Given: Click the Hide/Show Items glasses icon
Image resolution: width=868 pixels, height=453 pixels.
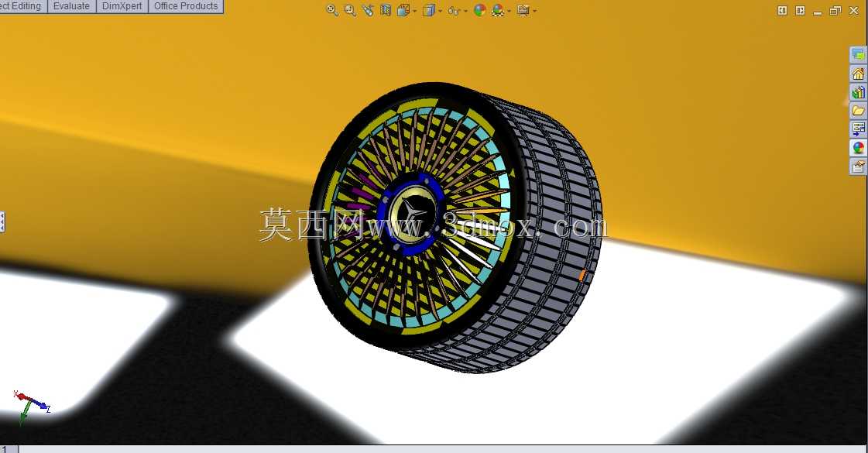Looking at the screenshot, I should [454, 11].
